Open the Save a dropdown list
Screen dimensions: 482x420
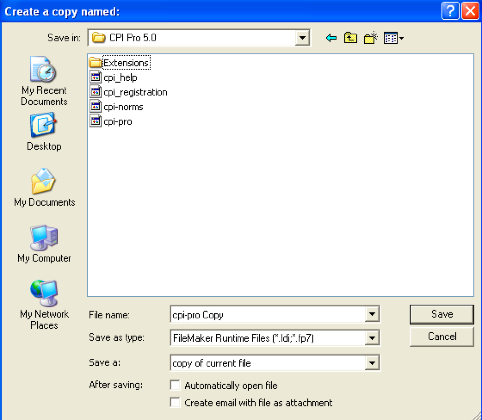(372, 363)
